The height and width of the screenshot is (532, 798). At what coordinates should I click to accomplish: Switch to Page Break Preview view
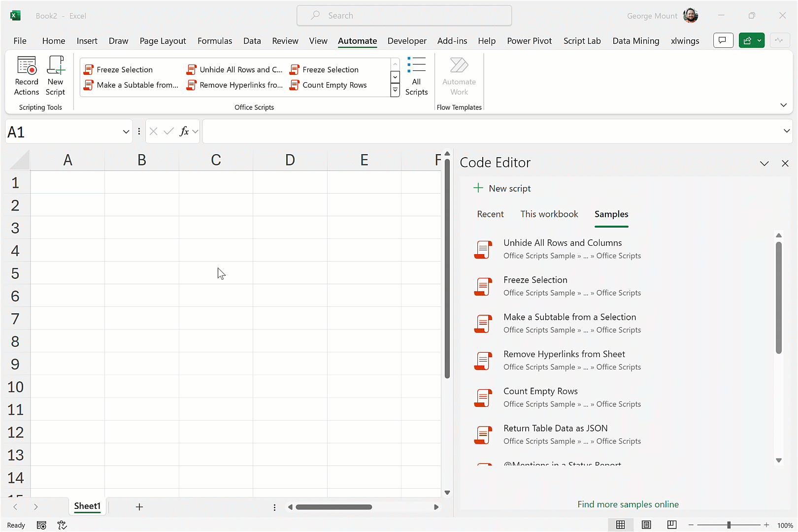672,525
